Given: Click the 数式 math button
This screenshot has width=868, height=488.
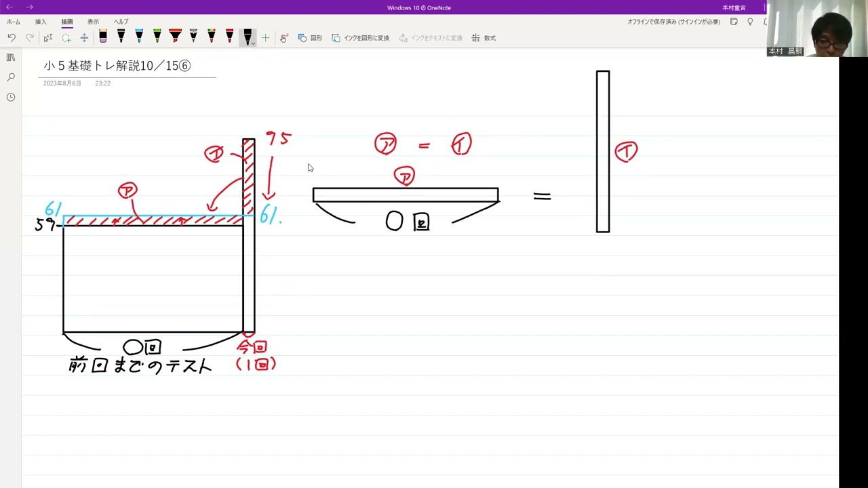Looking at the screenshot, I should click(484, 38).
